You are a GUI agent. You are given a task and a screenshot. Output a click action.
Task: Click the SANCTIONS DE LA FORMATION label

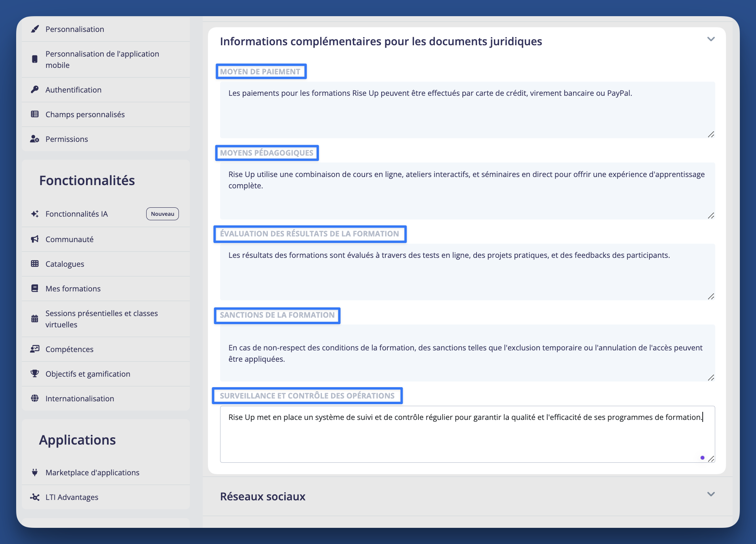277,315
